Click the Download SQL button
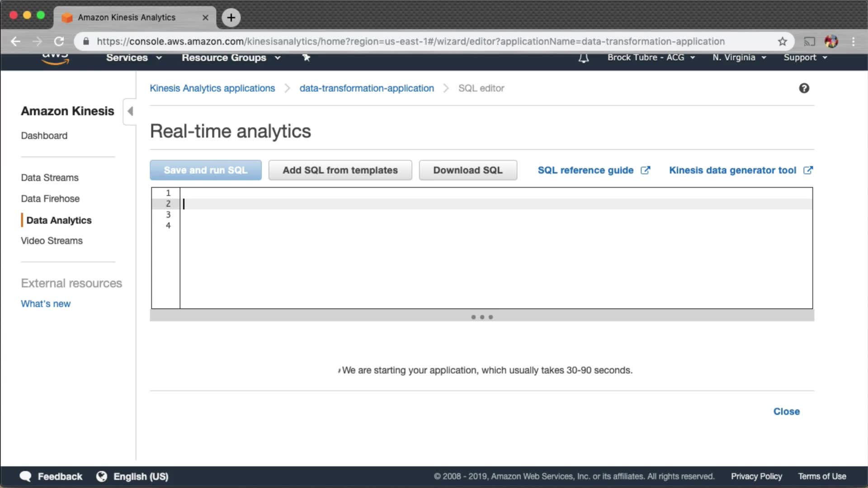 tap(467, 170)
